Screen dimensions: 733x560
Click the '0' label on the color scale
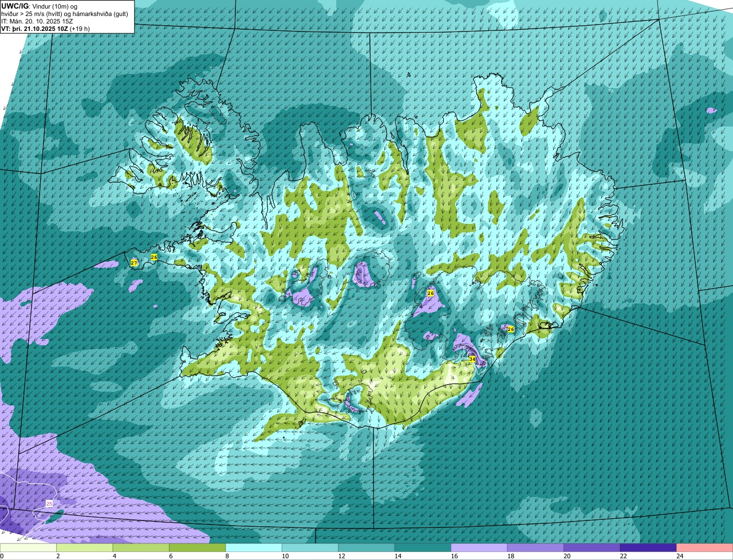click(x=2, y=556)
